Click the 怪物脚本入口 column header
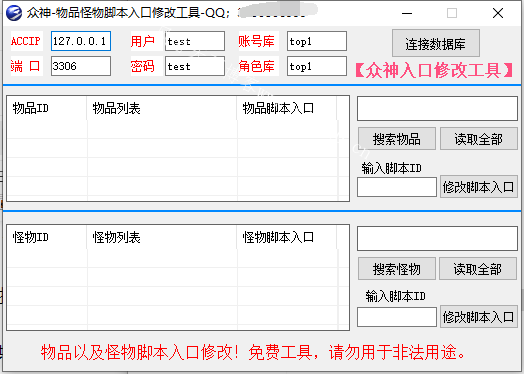This screenshot has height=374, width=524. [x=287, y=238]
